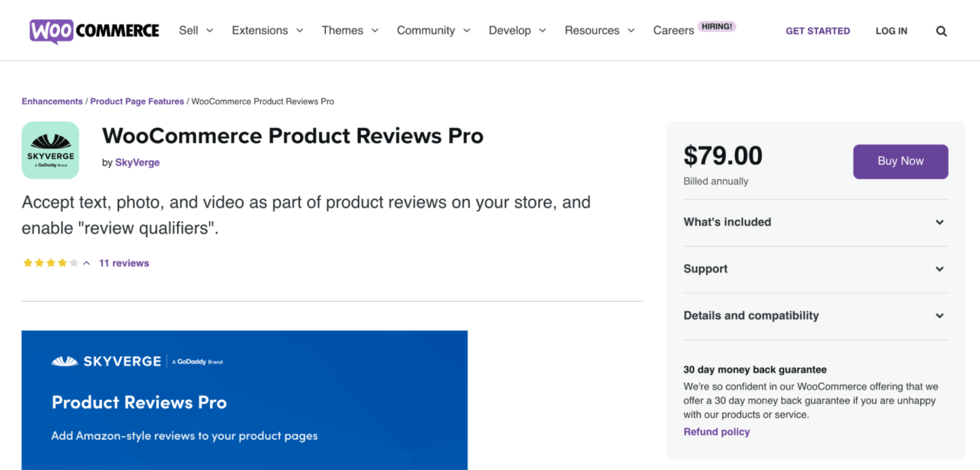Viewport: 980px width, 470px height.
Task: Open the Themes menu
Action: (350, 31)
